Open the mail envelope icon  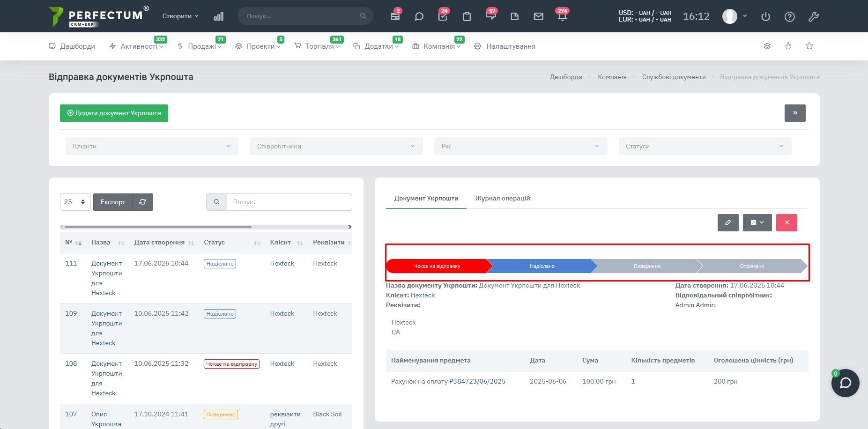point(539,16)
